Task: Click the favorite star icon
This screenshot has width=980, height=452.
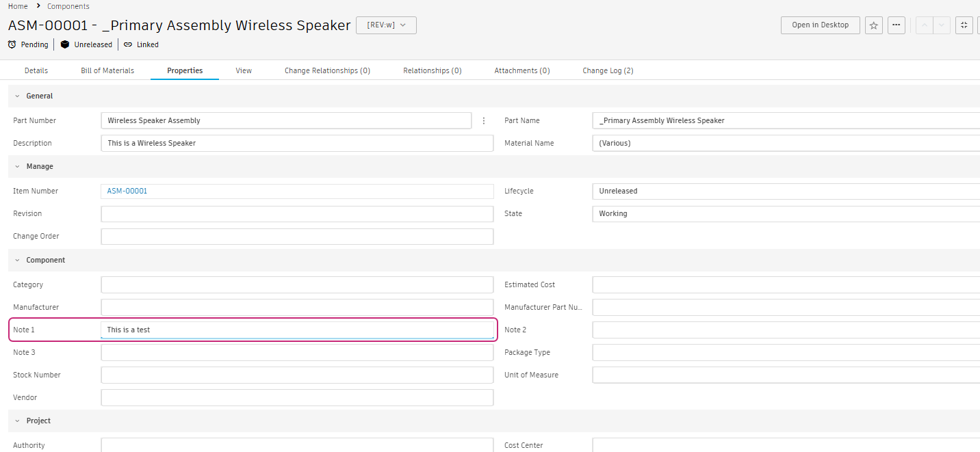Action: 873,25
